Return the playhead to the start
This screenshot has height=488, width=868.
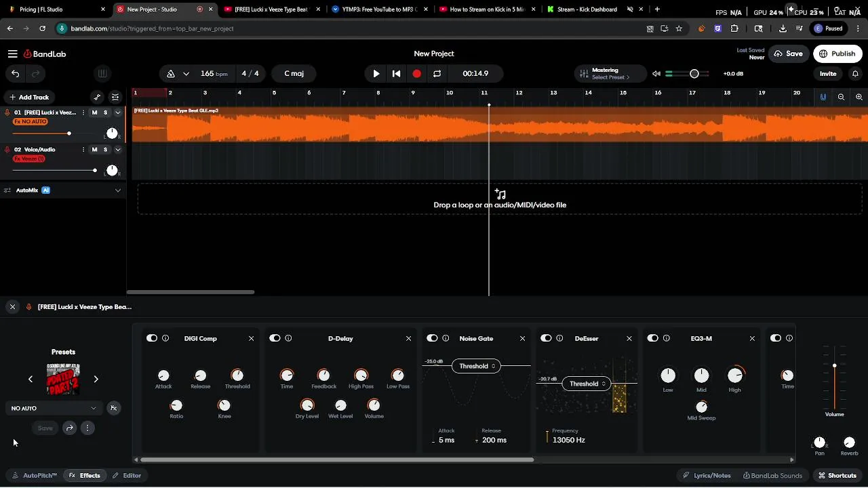tap(397, 73)
